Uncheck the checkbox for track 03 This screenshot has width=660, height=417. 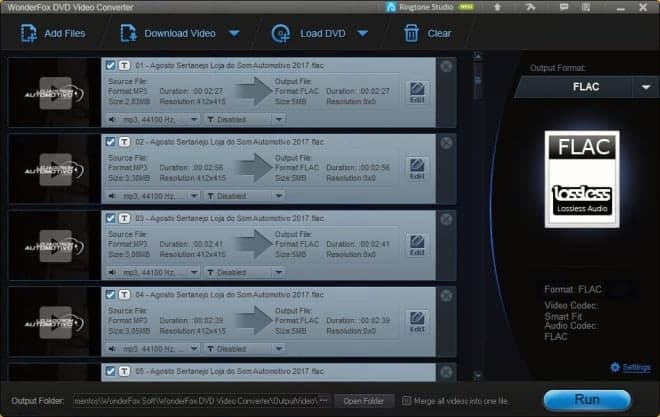110,218
